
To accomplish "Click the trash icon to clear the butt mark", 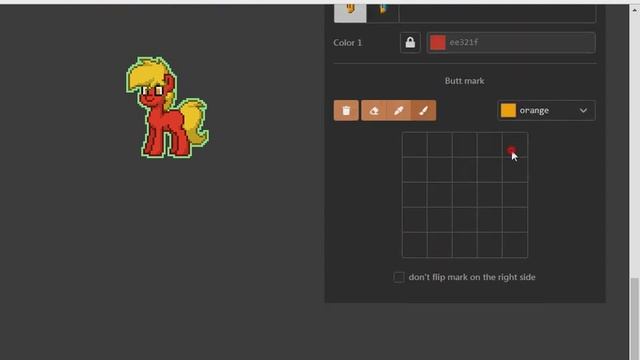I will coord(346,111).
